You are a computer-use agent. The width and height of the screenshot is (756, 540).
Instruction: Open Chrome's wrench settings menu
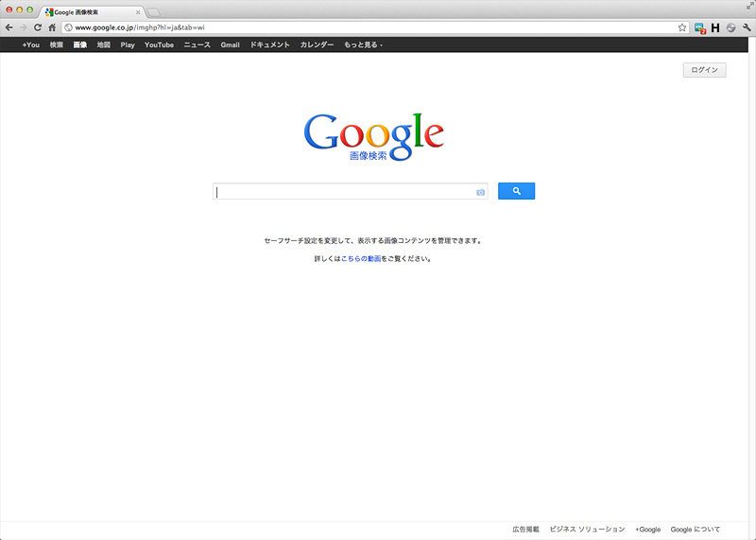[x=747, y=28]
